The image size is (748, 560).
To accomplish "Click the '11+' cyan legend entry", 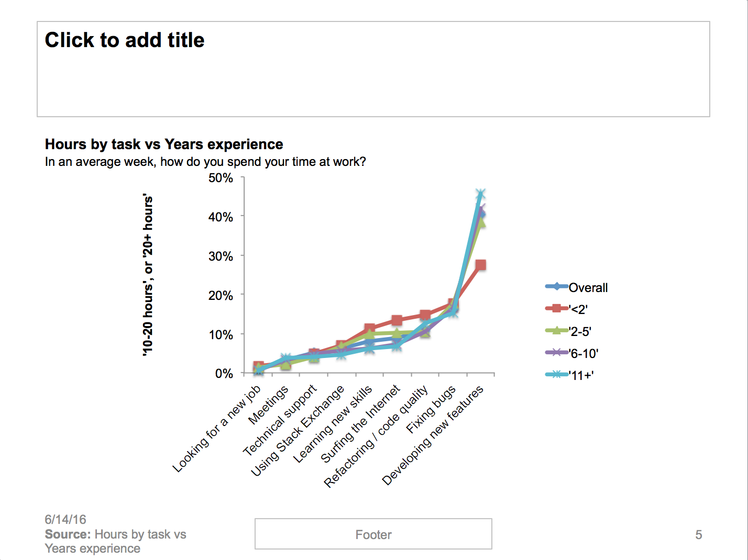I will tap(581, 375).
